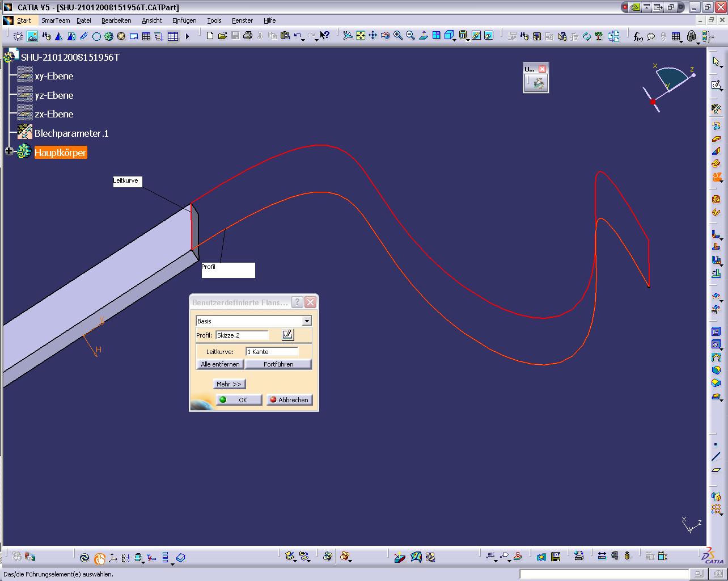Click the Profil field containing Skizze.2
The image size is (728, 581).
tap(243, 335)
